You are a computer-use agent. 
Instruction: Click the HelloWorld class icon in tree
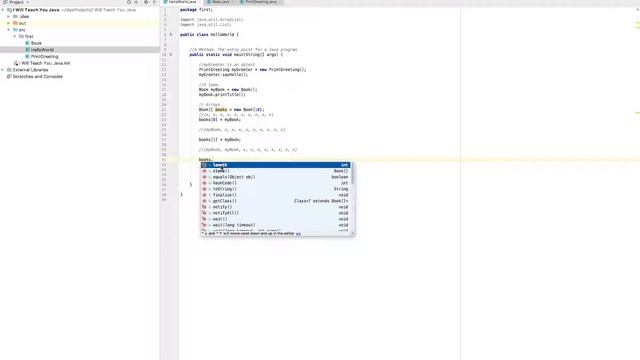(27, 50)
